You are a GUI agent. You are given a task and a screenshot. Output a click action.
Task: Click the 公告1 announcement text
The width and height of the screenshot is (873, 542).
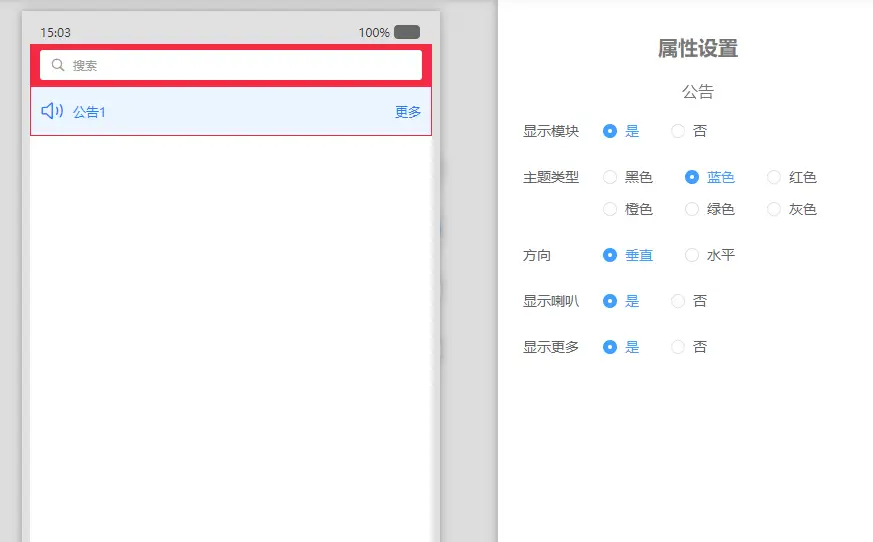click(x=89, y=112)
